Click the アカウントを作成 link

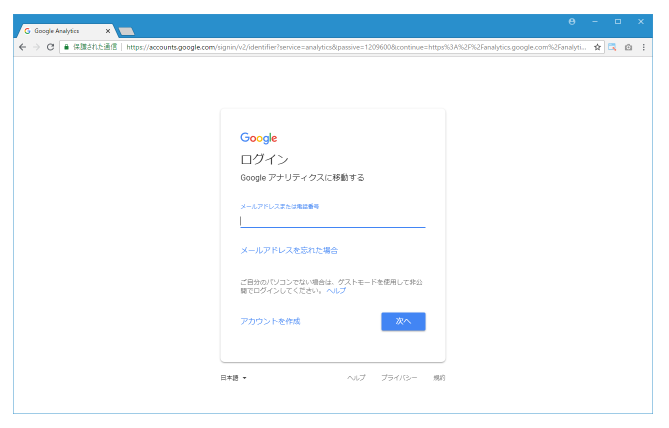[270, 321]
